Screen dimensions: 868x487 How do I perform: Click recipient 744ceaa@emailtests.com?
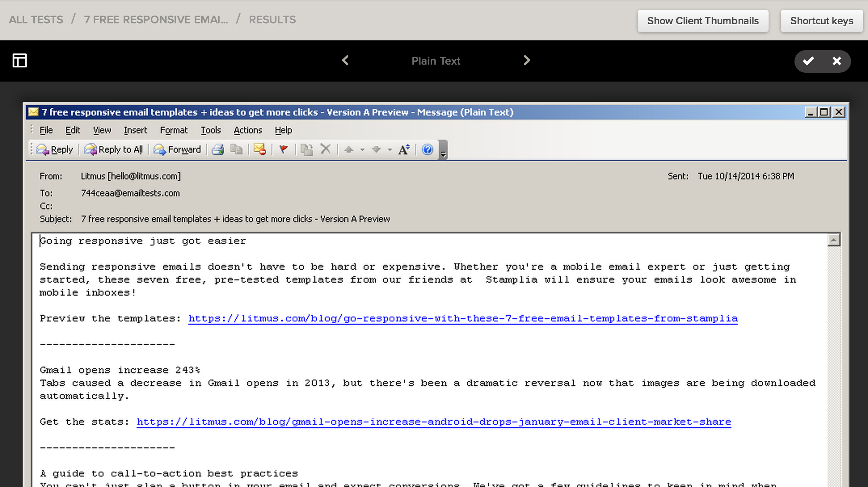tap(130, 193)
